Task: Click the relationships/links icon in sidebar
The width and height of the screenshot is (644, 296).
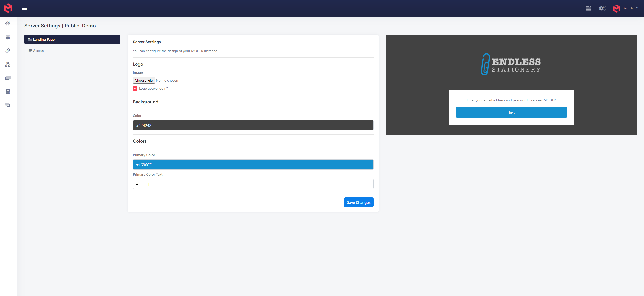Action: pos(8,50)
